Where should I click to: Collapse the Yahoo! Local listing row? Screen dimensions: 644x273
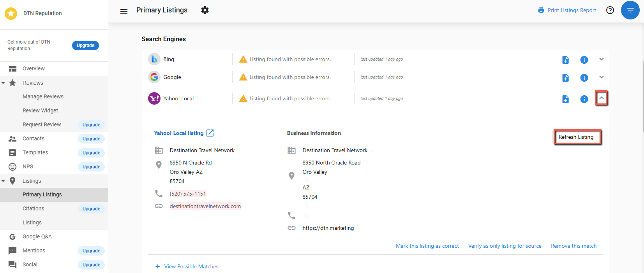click(x=602, y=98)
